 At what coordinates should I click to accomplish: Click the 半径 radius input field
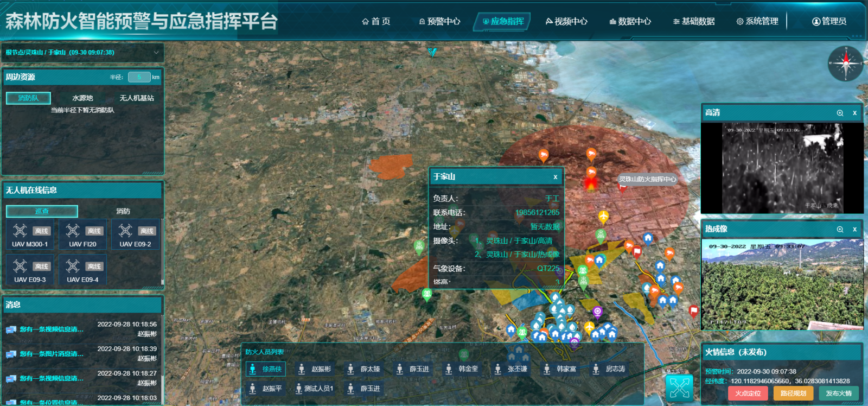click(139, 77)
